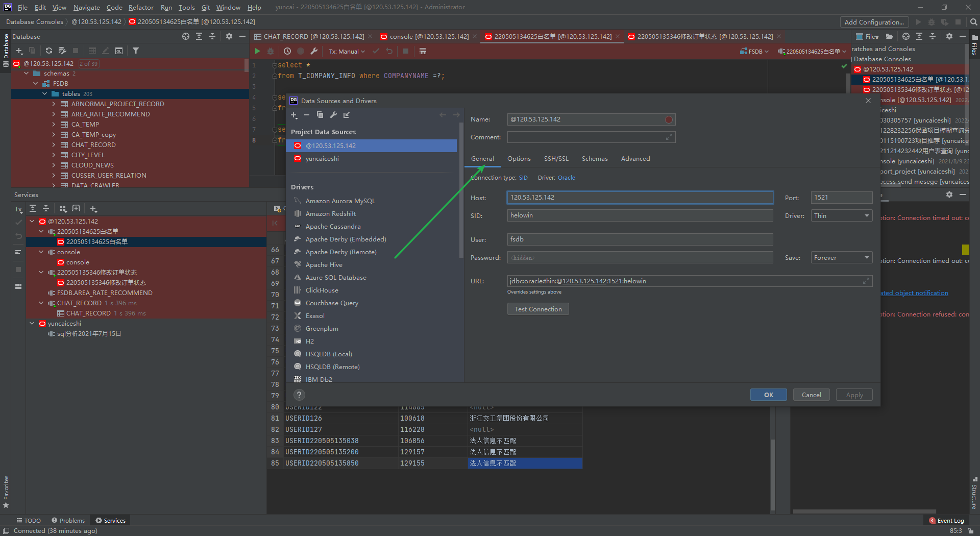Duplicate the selected data source
Viewport: 980px width, 536px height.
(320, 115)
